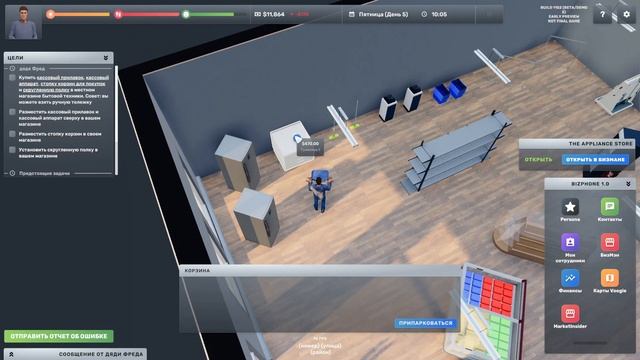Check the place cash counter objective checkbox
Viewport: 640px width, 360px height.
[12, 112]
